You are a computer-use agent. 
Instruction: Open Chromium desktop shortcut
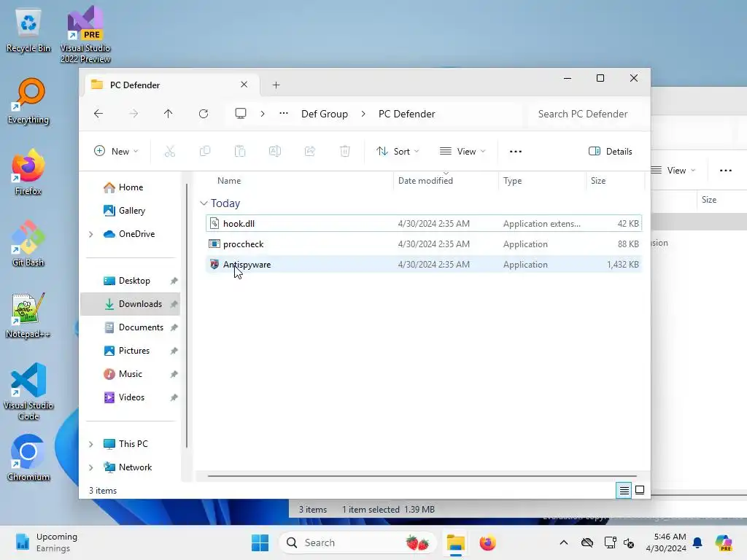coord(28,458)
